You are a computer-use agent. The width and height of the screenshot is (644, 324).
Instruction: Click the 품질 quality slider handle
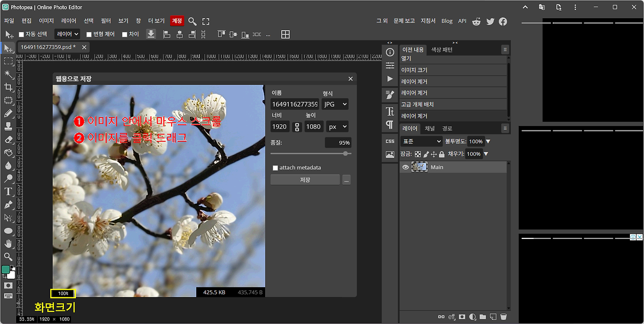[x=346, y=153]
